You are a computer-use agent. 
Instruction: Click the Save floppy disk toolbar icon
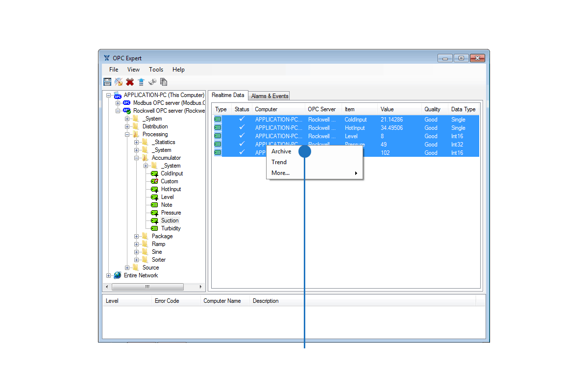[x=107, y=82]
